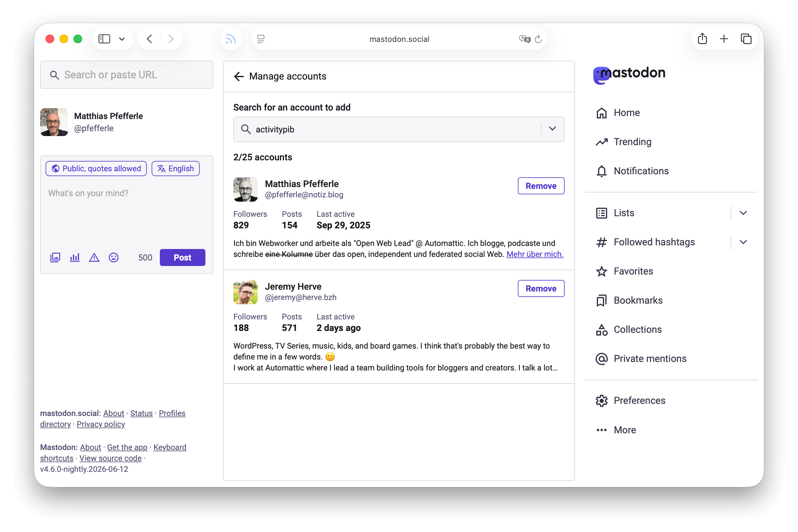Viewport: 798px width, 532px height.
Task: Click the 500 character counter
Action: [145, 257]
